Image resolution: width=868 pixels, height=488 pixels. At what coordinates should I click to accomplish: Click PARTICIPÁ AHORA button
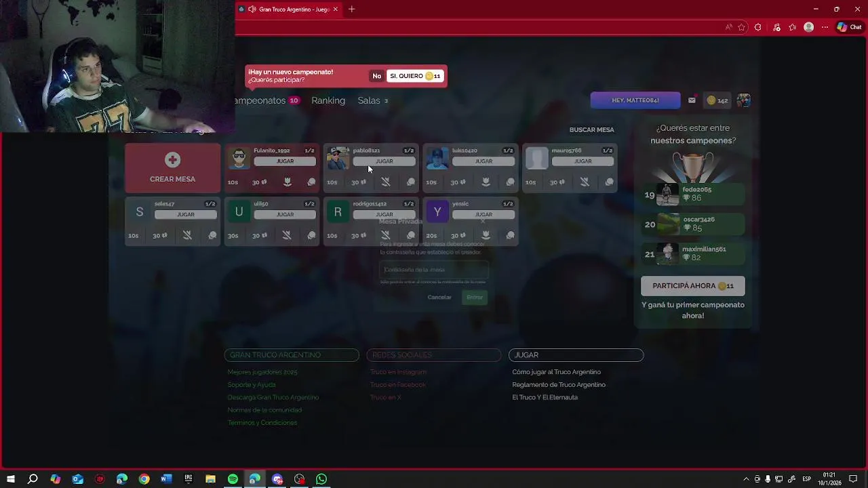(693, 286)
